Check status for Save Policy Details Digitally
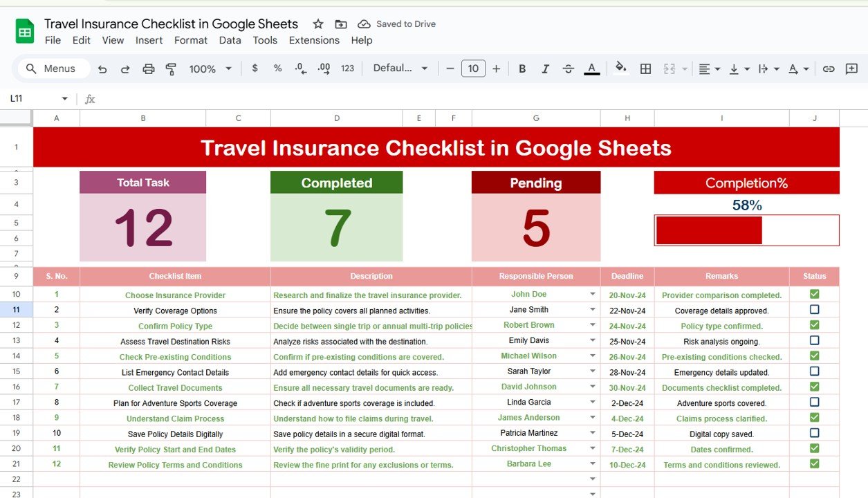Screen dimensions: 868x498 pyautogui.click(x=814, y=433)
